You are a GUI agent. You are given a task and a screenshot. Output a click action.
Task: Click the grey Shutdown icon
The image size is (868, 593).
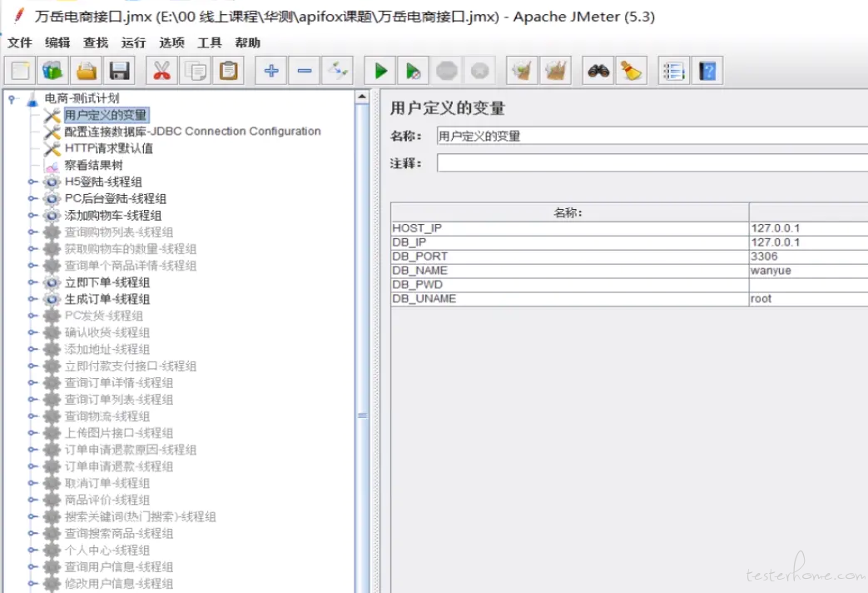tap(480, 71)
